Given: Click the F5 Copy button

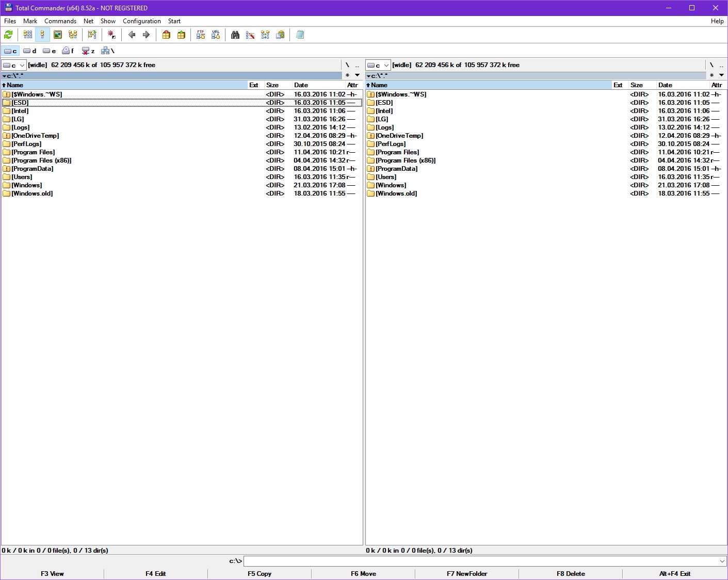Looking at the screenshot, I should tap(260, 573).
